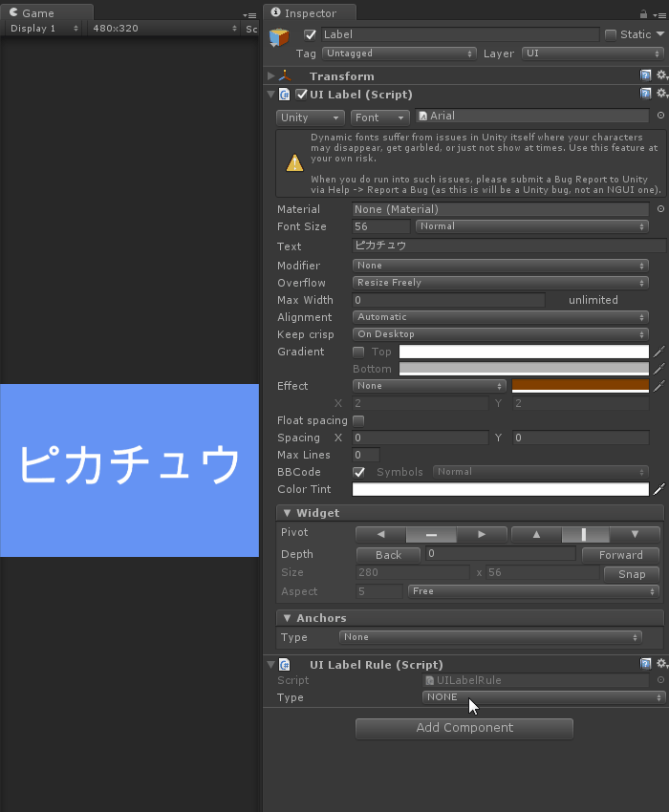Viewport: 669px width, 812px height.
Task: Open UI Label script help icon
Action: coord(645,94)
